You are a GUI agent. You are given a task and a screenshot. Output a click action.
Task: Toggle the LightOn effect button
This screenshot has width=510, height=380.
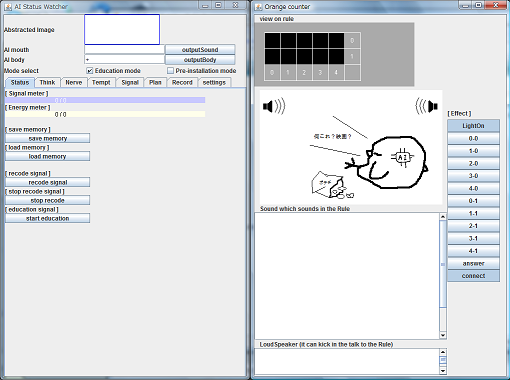(x=473, y=126)
